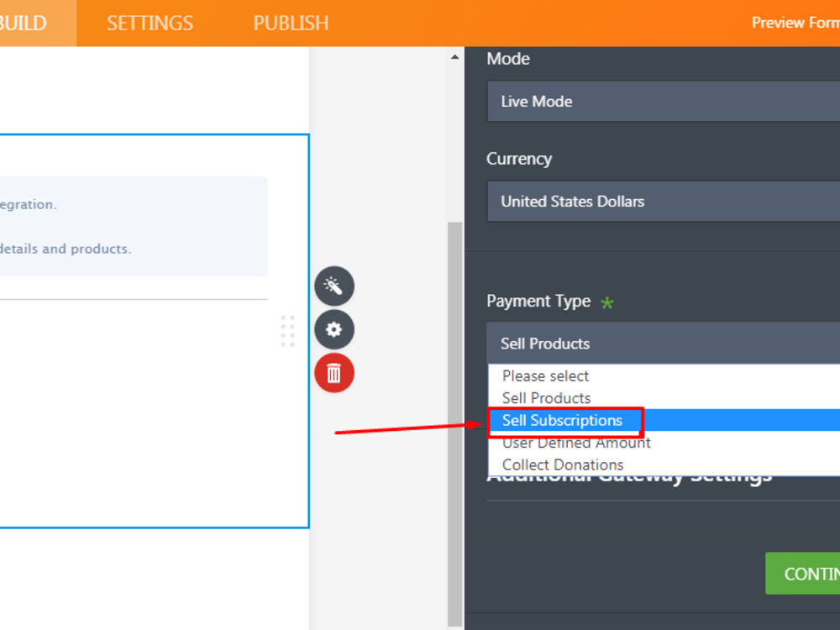This screenshot has width=840, height=630.
Task: Click the 'Payment Type' label
Action: (x=538, y=301)
